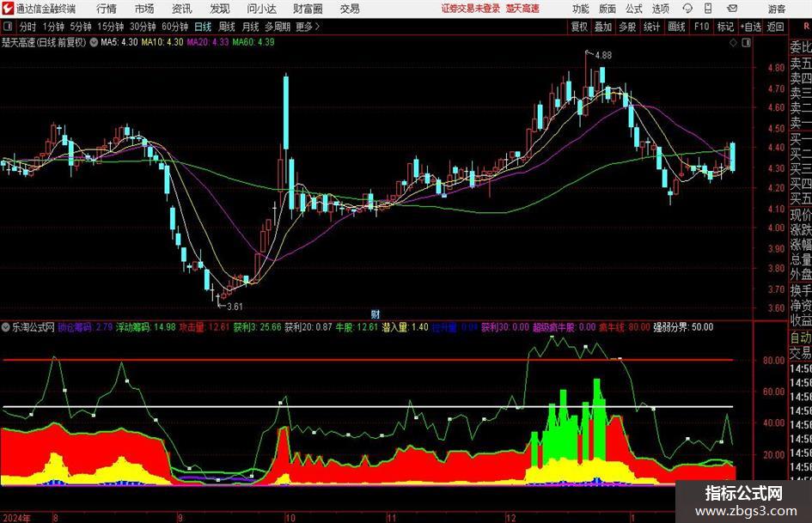
Task: Click the 叠加 overlay button
Action: [x=603, y=27]
